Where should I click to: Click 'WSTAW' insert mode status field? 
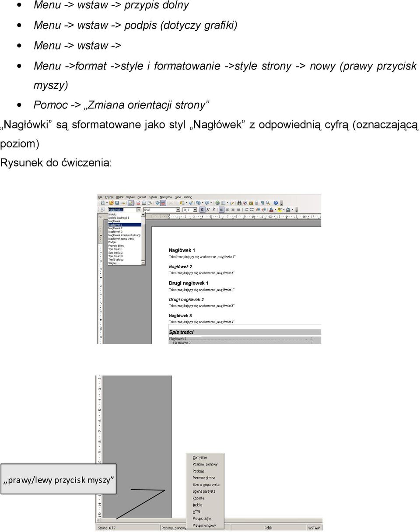[314, 528]
